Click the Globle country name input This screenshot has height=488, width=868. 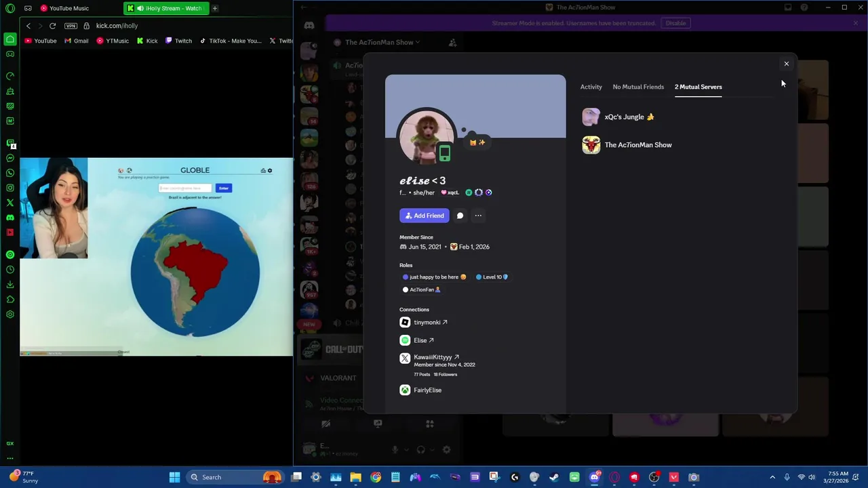[x=185, y=188]
